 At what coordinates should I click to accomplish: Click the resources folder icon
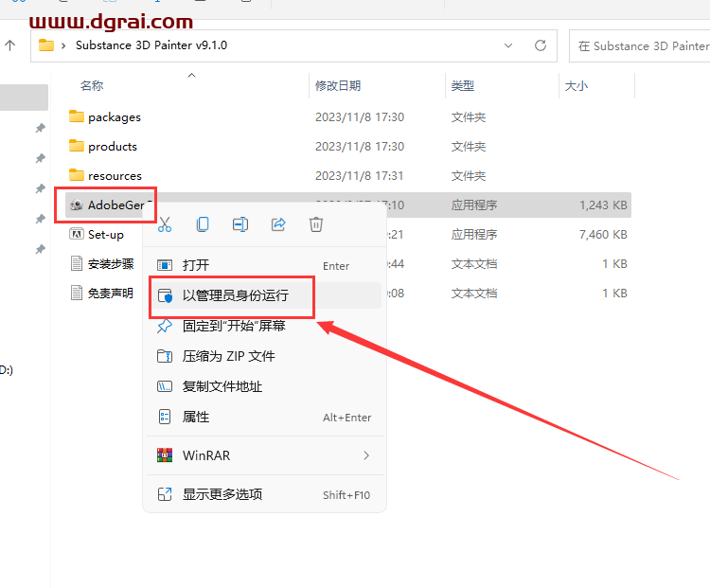click(77, 175)
